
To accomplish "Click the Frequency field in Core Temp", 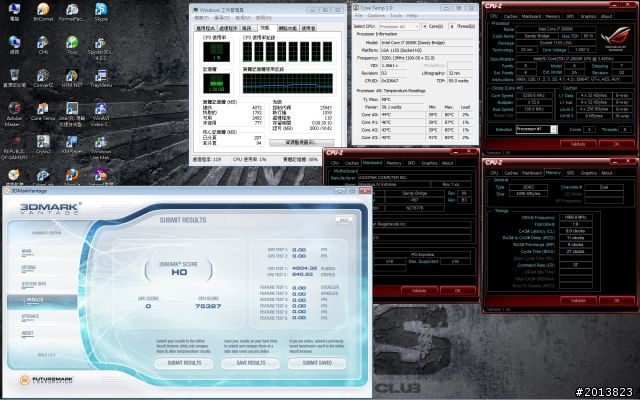I will tap(427, 58).
